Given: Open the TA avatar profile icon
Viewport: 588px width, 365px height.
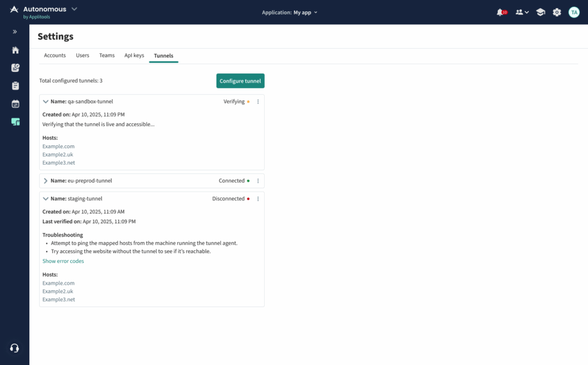Looking at the screenshot, I should (x=574, y=11).
